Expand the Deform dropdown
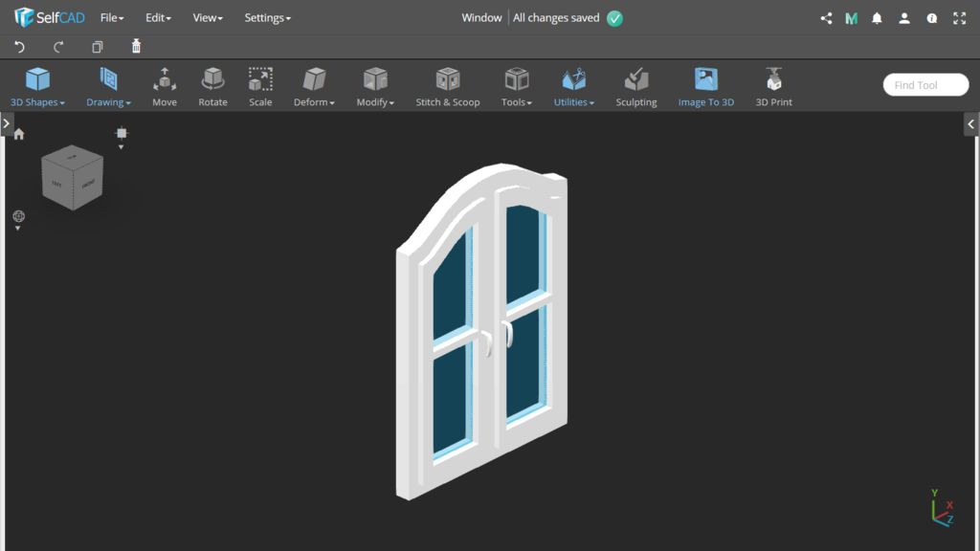 (314, 86)
